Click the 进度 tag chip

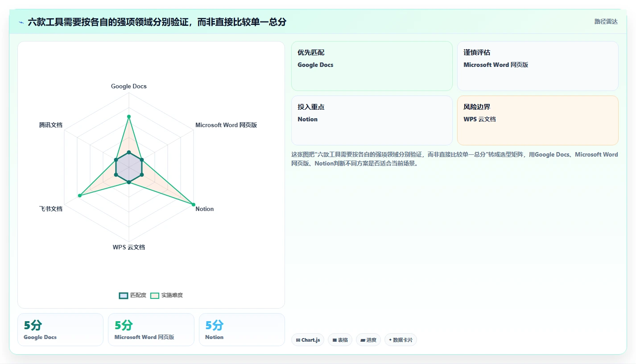pos(368,340)
